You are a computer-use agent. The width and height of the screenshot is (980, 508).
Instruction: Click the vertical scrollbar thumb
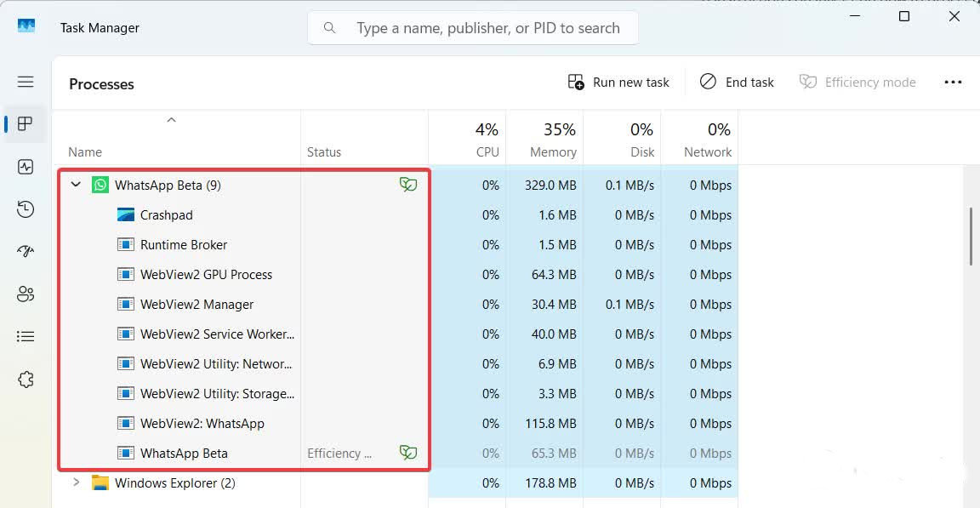pyautogui.click(x=971, y=237)
